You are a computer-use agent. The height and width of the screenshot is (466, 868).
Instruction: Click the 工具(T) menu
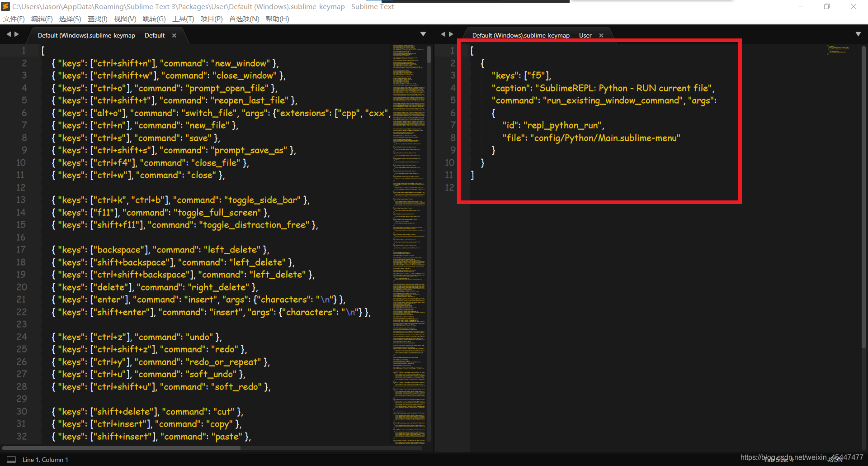(x=183, y=19)
